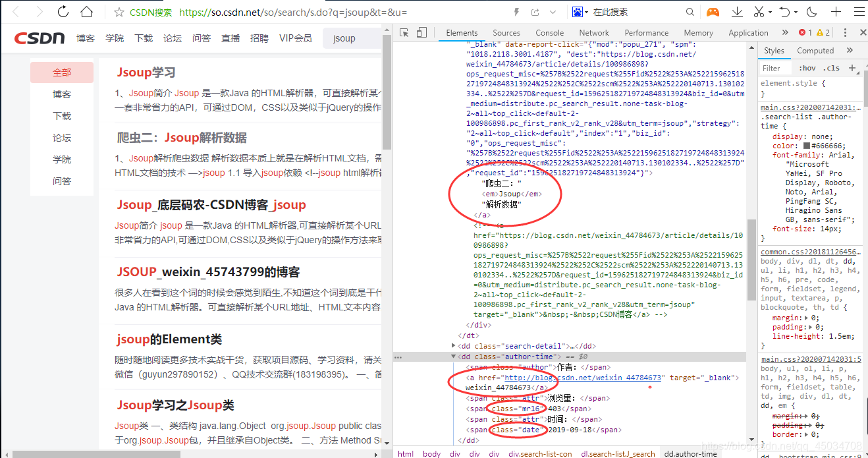Open the main.css?202007142031 source link above .search-list rule
Viewport: 868px width, 458px height.
coord(811,107)
